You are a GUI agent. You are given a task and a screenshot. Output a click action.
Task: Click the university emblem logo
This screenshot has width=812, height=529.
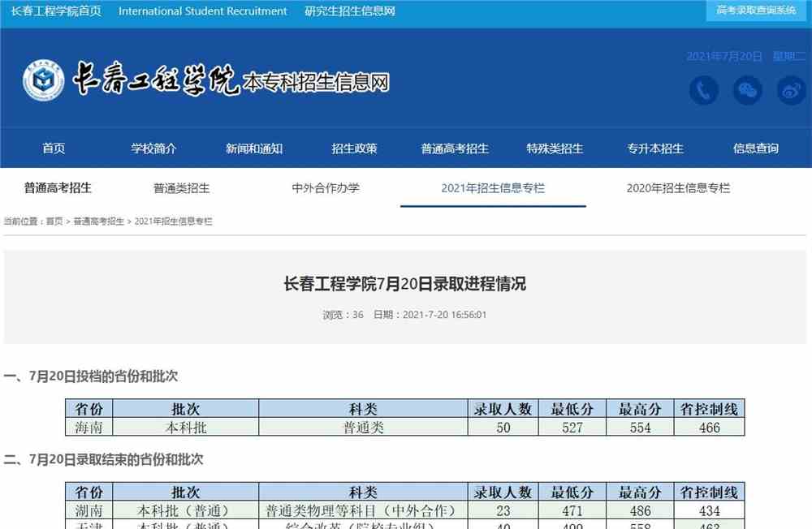pyautogui.click(x=44, y=80)
